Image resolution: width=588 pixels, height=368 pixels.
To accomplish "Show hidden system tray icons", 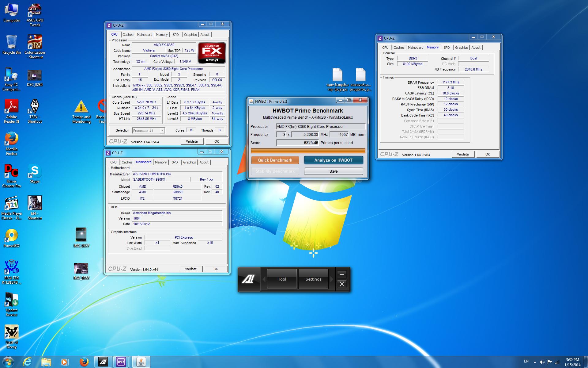I will click(x=535, y=362).
